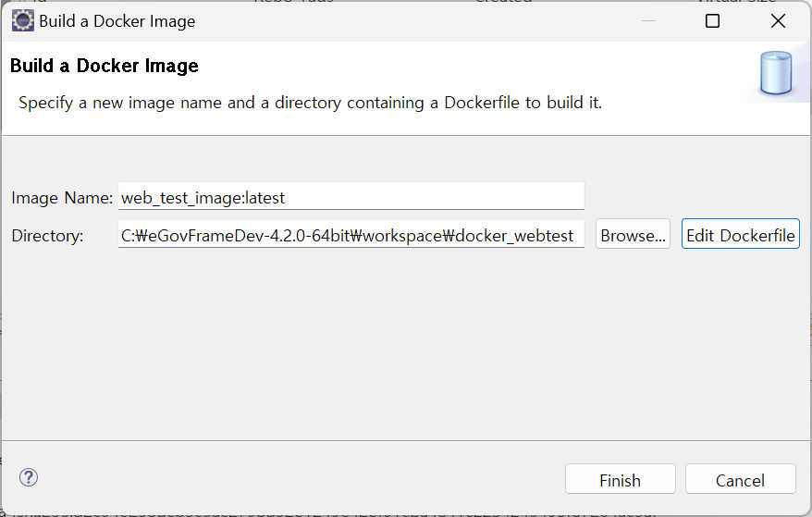Viewport: 812px width, 517px height.
Task: Maximize the Build a Docker Image dialog
Action: click(x=712, y=20)
